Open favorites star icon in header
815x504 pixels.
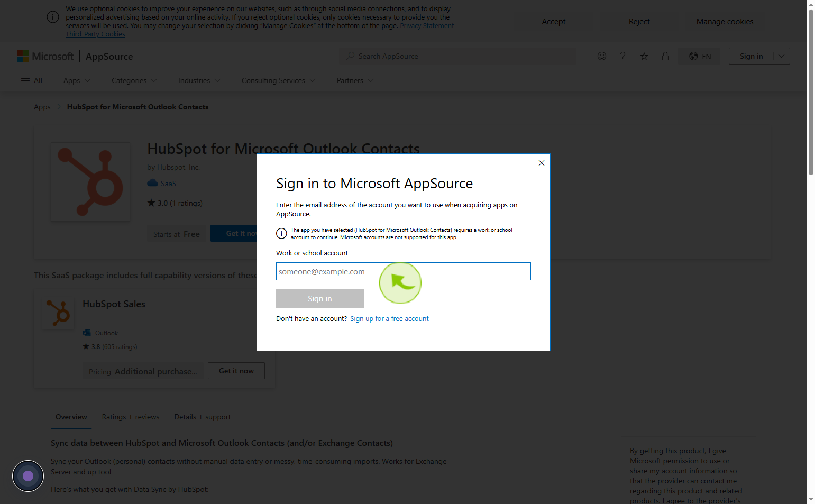[x=644, y=56]
